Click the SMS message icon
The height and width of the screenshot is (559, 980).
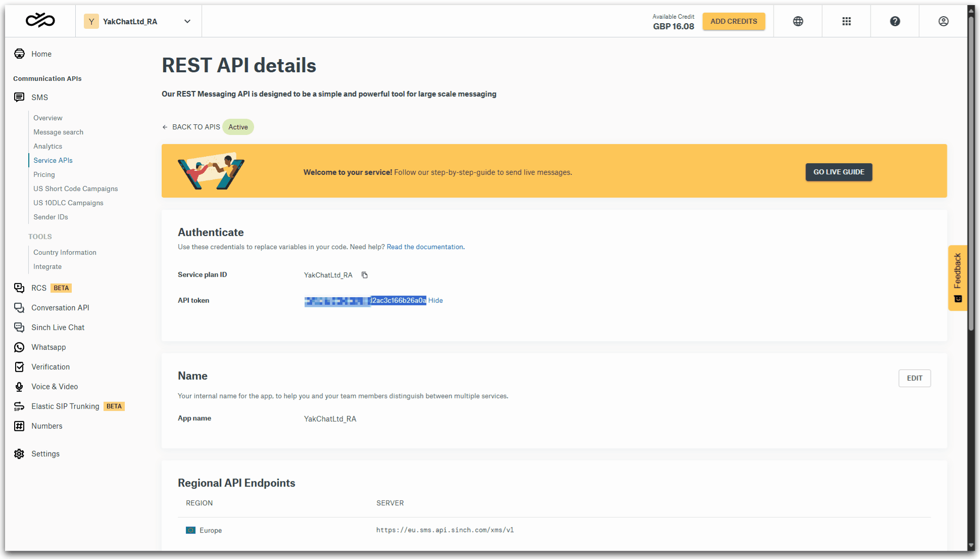19,98
